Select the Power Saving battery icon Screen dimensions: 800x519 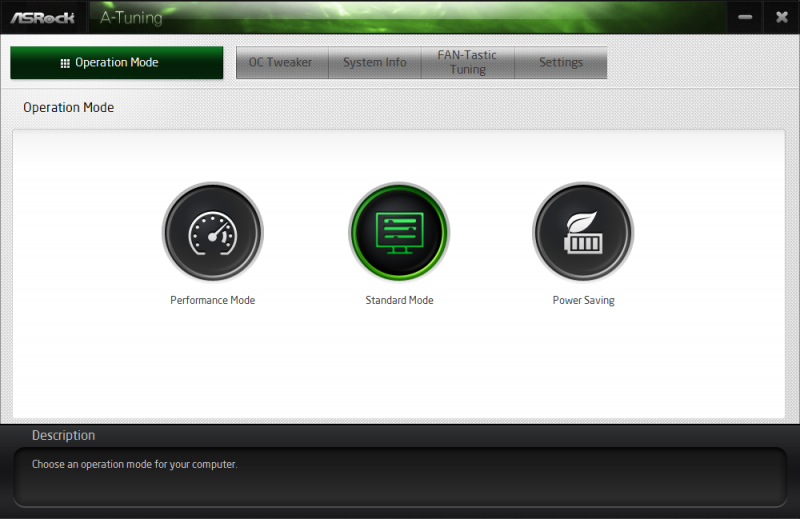click(583, 232)
